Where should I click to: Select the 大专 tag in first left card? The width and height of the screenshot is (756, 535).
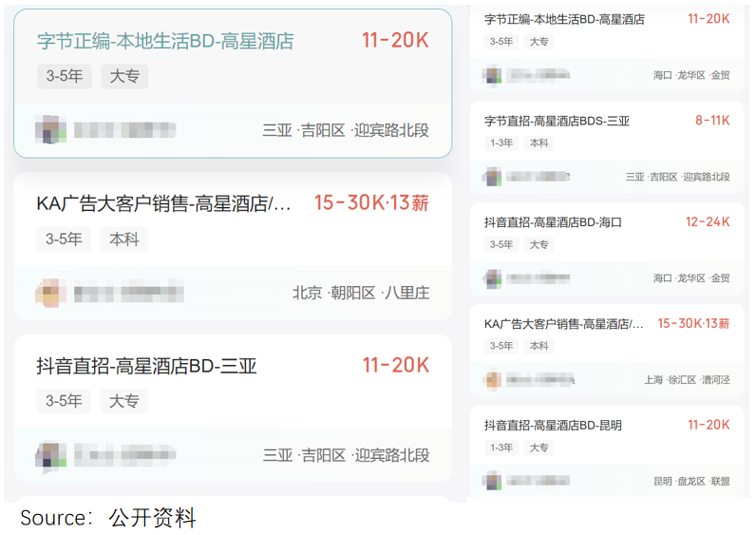124,76
